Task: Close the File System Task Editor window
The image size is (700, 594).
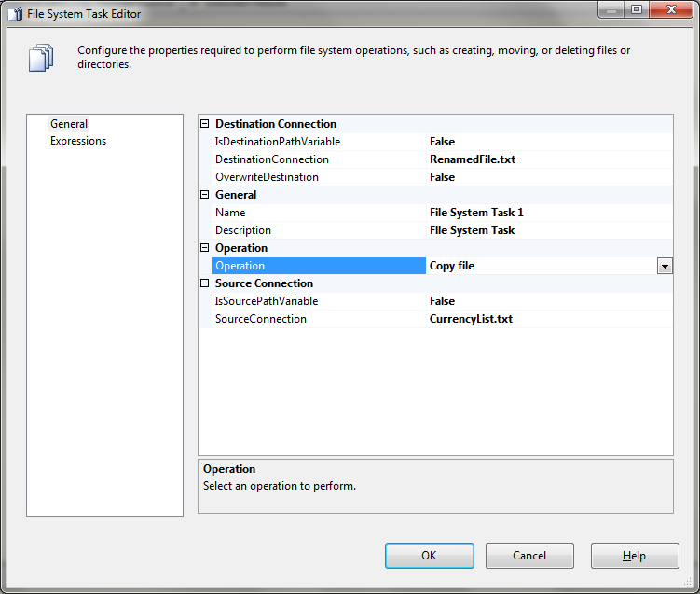Action: (x=671, y=10)
